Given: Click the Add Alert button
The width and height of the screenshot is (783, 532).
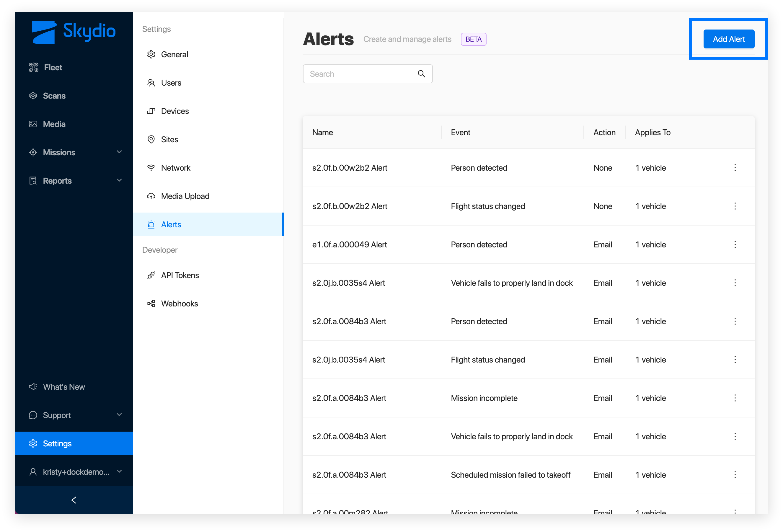Looking at the screenshot, I should [728, 39].
